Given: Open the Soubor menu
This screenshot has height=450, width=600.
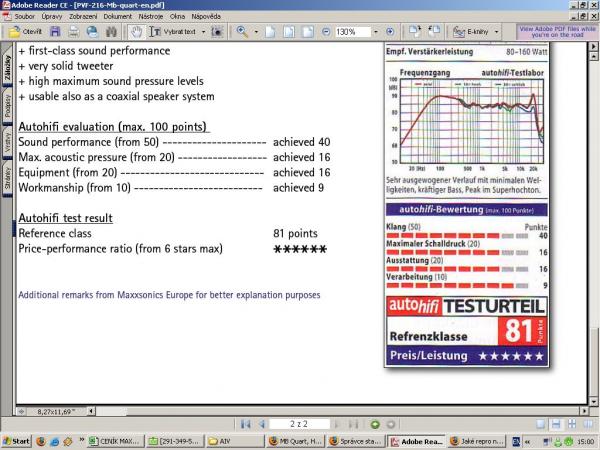Looking at the screenshot, I should point(27,17).
